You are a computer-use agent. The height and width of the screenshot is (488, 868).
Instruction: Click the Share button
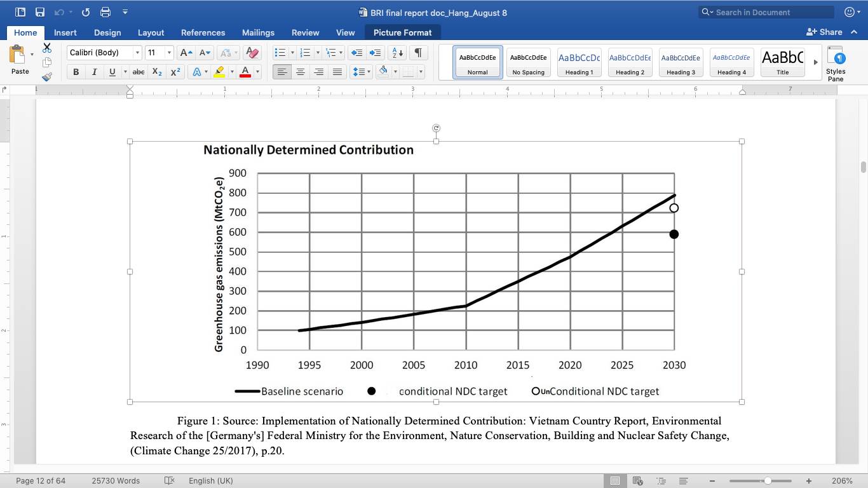(x=824, y=32)
